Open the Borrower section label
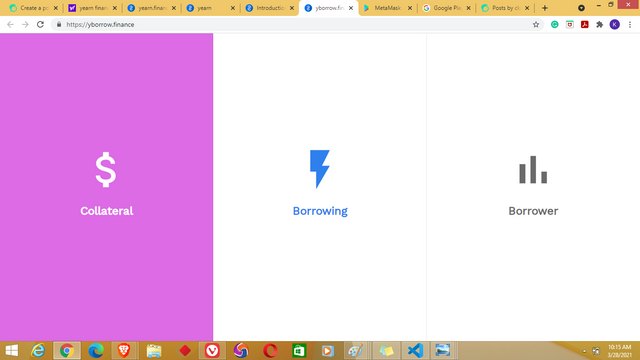 [533, 211]
